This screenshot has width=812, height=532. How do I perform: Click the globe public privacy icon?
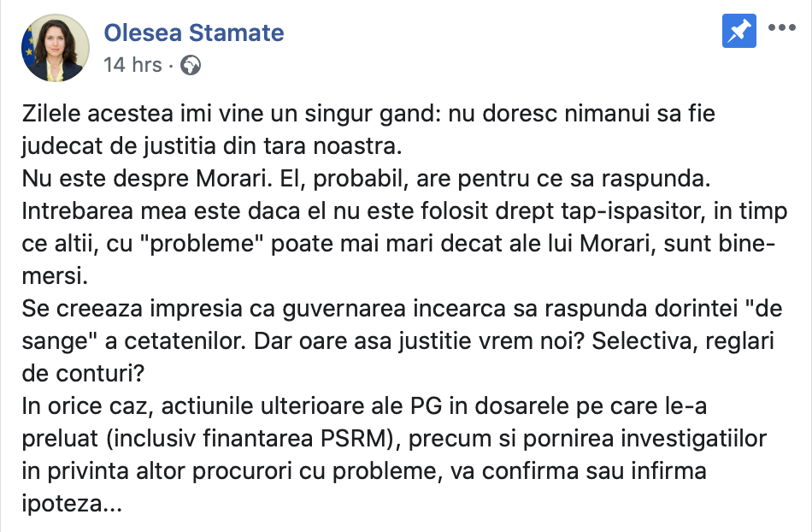(191, 65)
